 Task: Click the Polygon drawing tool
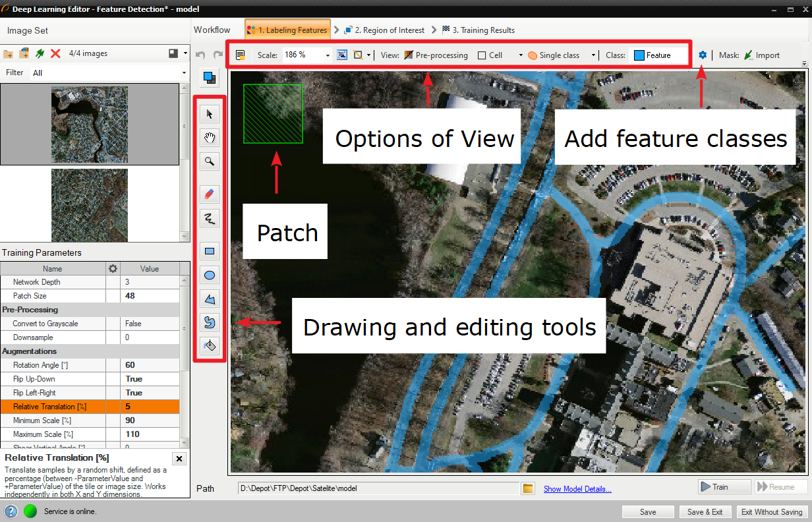pos(210,299)
